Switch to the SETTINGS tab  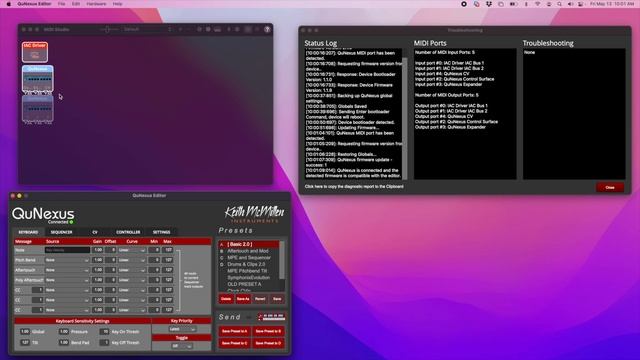[162, 232]
